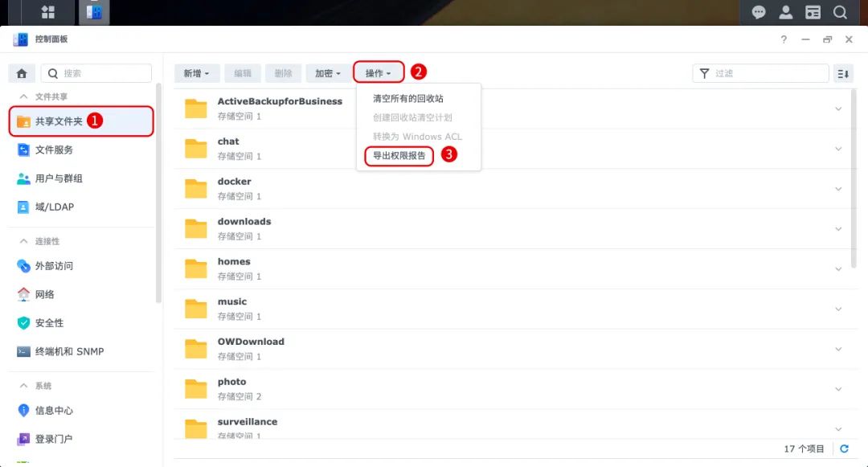Click the chat notifications icon in taskbar

759,12
